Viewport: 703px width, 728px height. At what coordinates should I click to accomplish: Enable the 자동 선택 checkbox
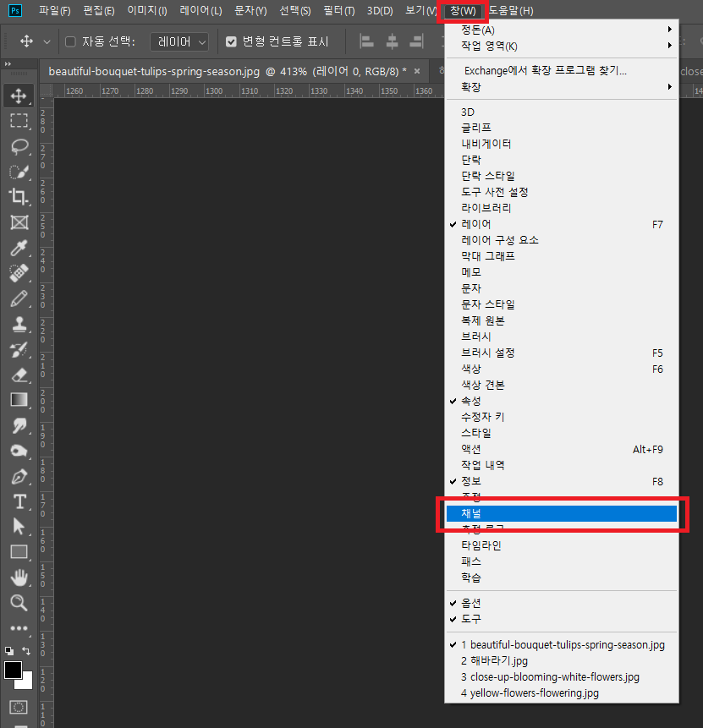(70, 41)
